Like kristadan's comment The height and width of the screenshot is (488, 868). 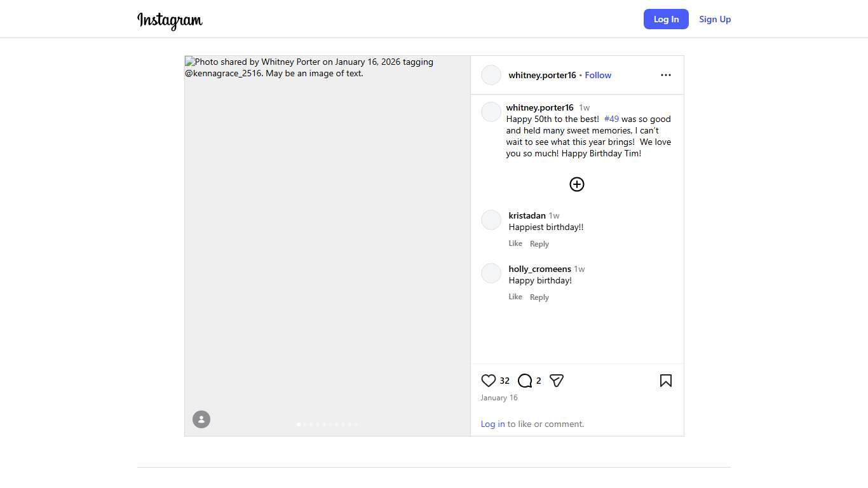pyautogui.click(x=515, y=243)
